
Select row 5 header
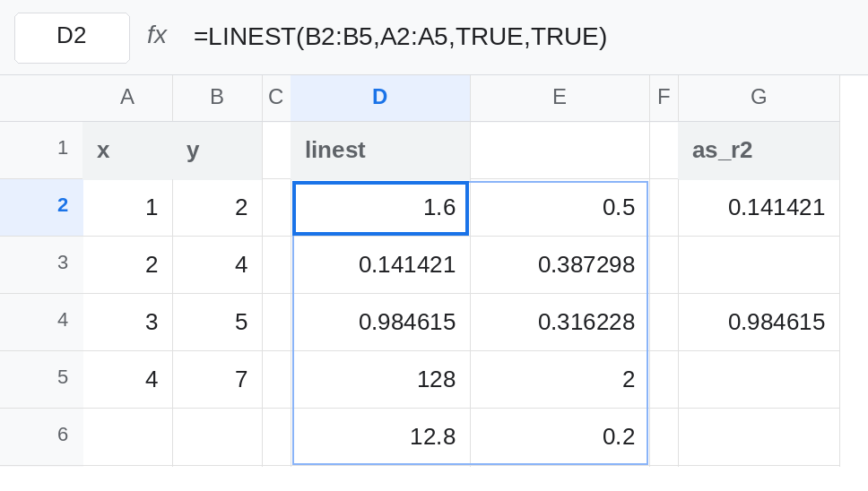click(41, 379)
